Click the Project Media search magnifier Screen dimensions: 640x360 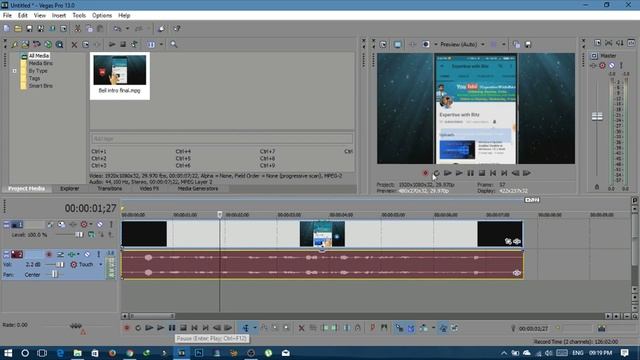[174, 44]
